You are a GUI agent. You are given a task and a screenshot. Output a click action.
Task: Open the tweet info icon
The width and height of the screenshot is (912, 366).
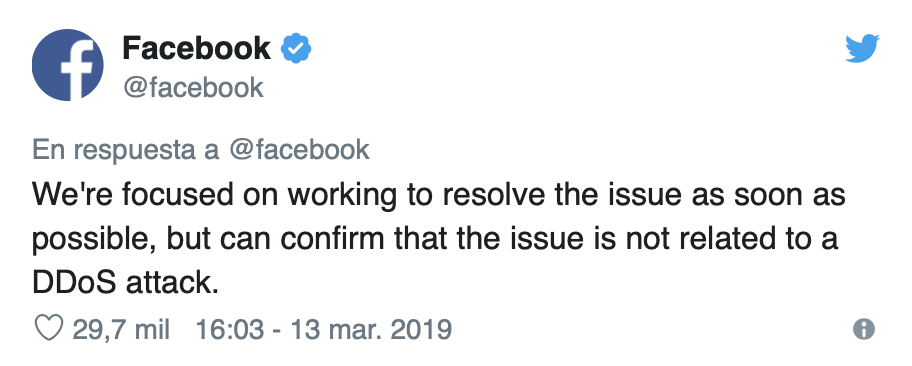864,329
